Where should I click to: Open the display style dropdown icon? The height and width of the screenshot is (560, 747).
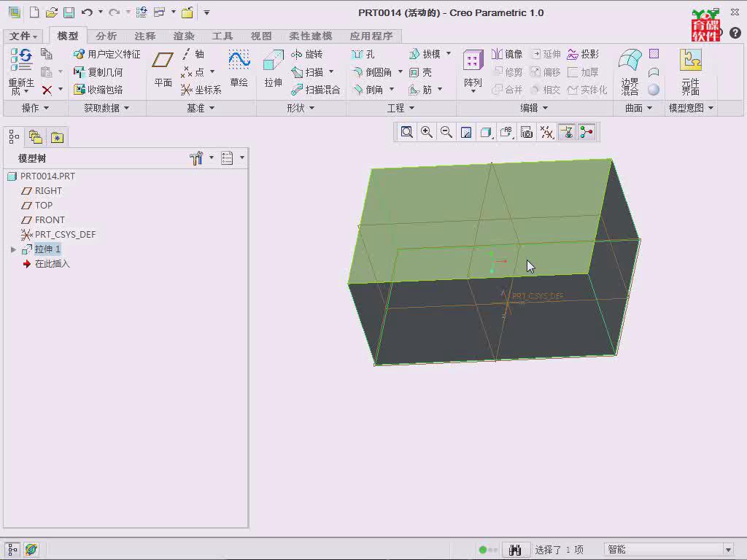[x=487, y=132]
